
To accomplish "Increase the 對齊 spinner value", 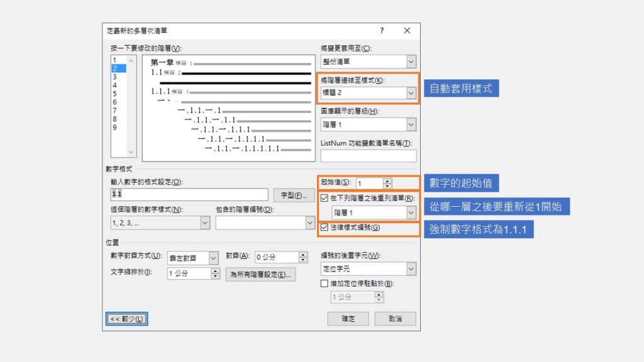I will (x=303, y=255).
